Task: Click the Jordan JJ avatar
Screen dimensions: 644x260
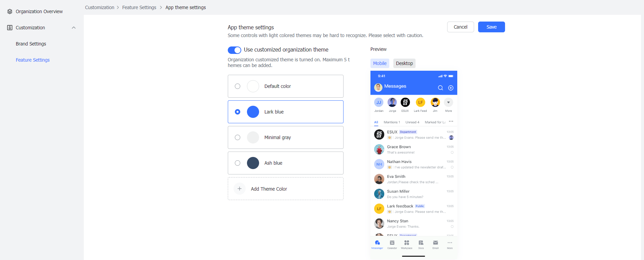Action: (379, 102)
